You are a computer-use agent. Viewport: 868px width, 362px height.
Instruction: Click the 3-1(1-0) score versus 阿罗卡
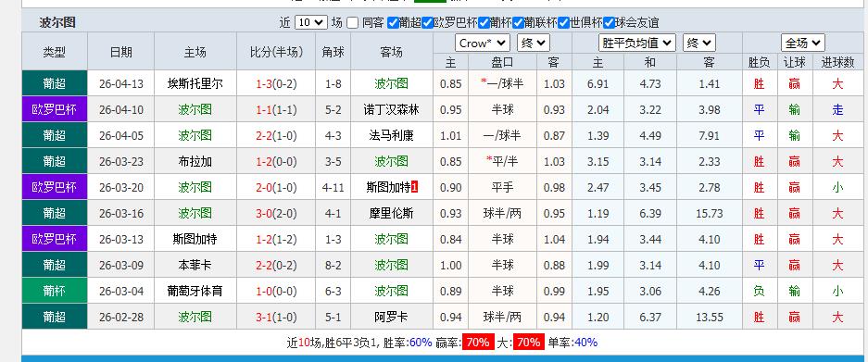click(x=276, y=318)
